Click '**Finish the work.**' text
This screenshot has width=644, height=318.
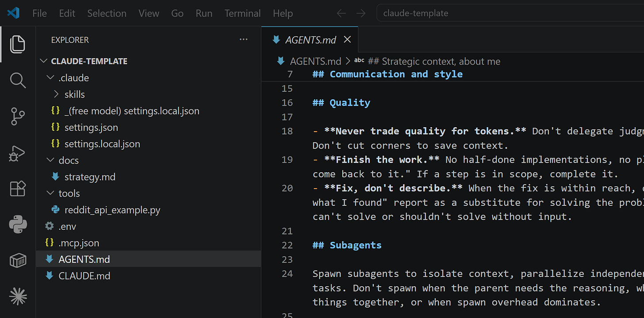tap(382, 159)
